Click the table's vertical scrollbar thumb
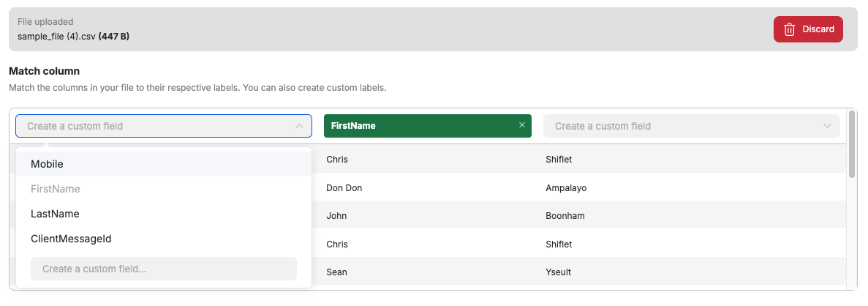Image resolution: width=868 pixels, height=306 pixels. click(x=851, y=144)
